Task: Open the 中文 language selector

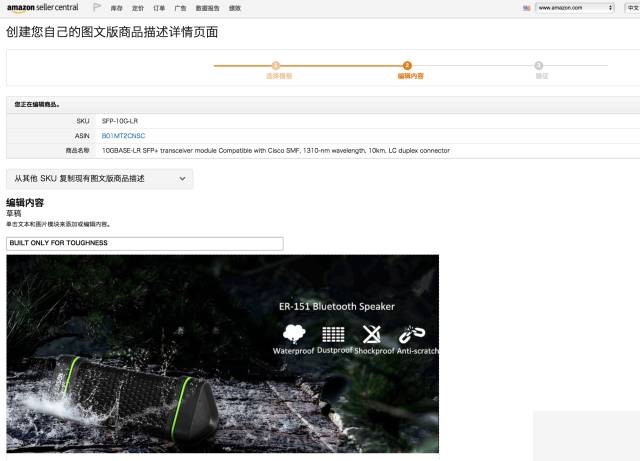Action: click(x=633, y=8)
